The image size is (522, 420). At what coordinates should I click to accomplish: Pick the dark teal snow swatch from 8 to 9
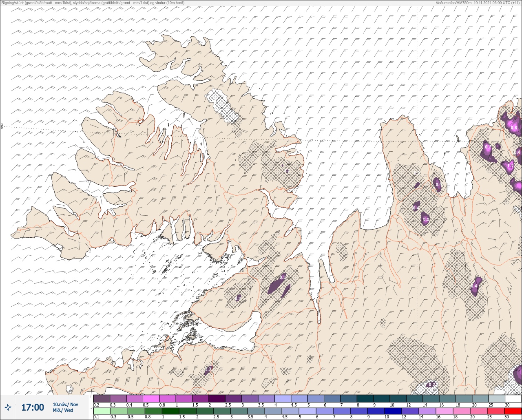pyautogui.click(x=365, y=398)
